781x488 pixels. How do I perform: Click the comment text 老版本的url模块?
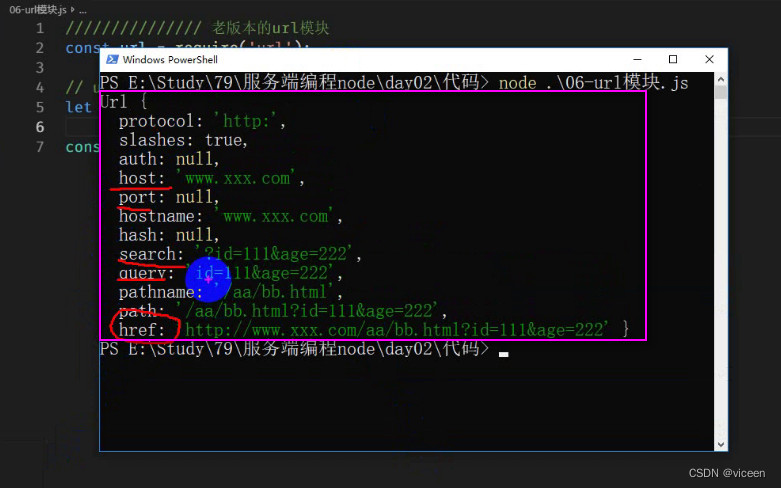(270, 28)
